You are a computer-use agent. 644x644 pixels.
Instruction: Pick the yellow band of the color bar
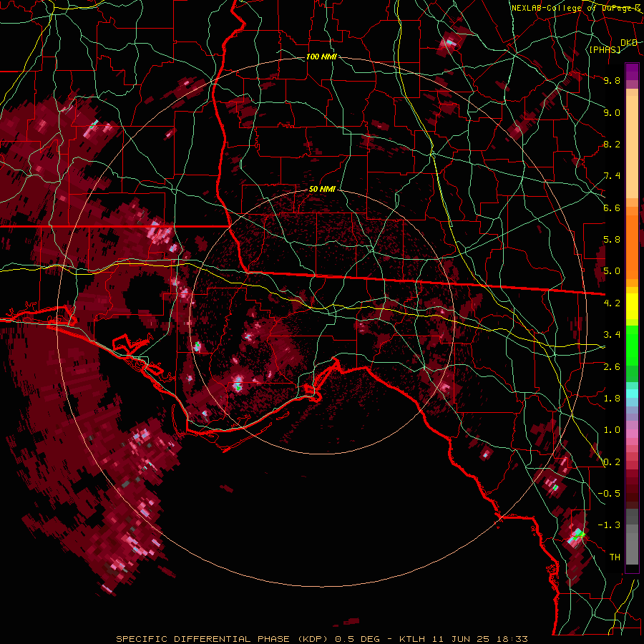(632, 306)
